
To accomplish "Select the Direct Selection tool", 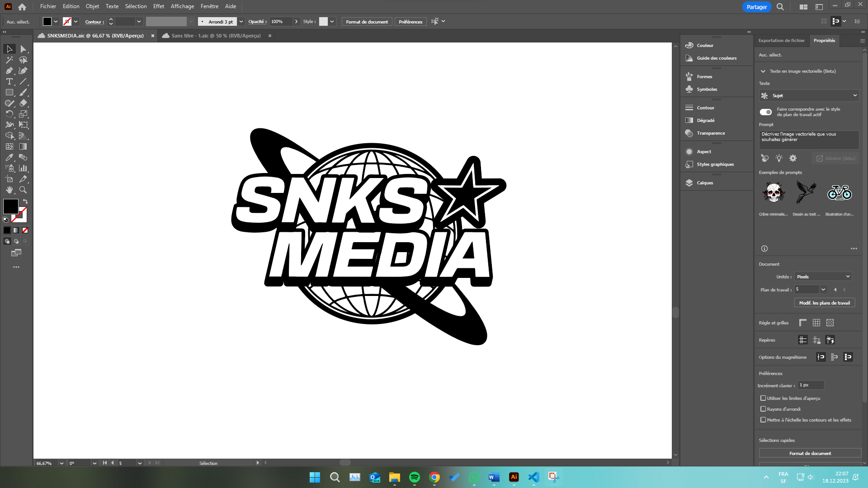I will [23, 49].
